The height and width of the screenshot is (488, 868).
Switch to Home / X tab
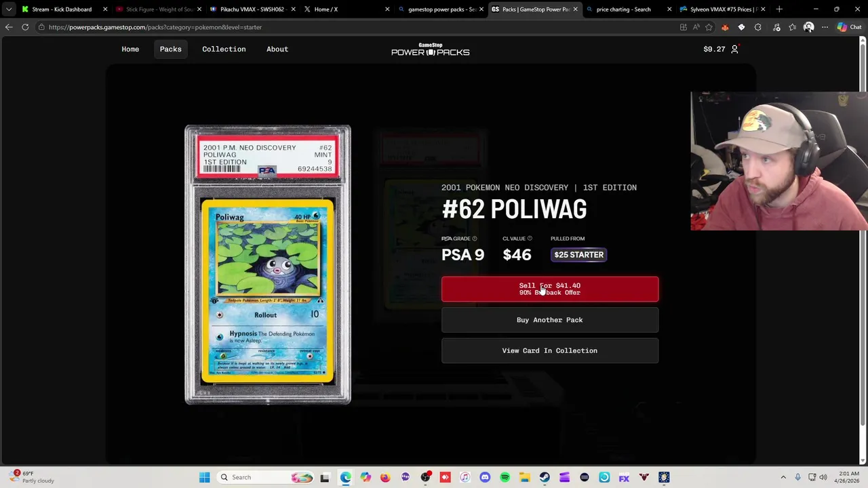click(346, 9)
